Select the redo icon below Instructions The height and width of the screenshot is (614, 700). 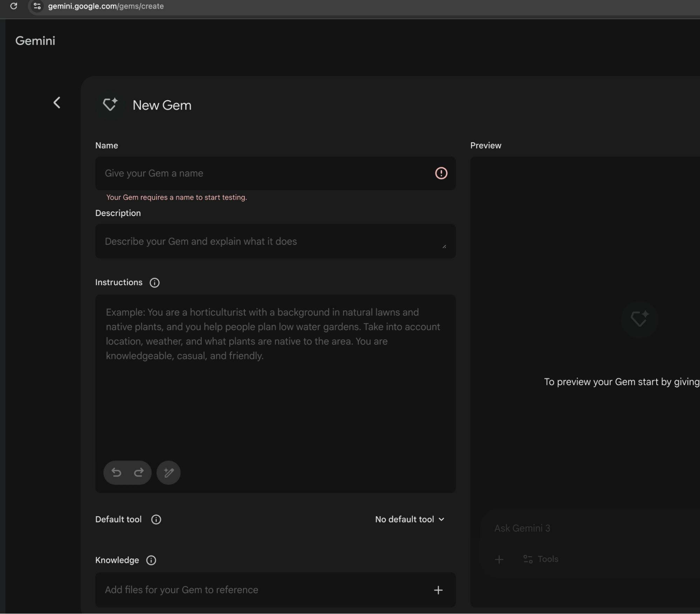pyautogui.click(x=139, y=472)
